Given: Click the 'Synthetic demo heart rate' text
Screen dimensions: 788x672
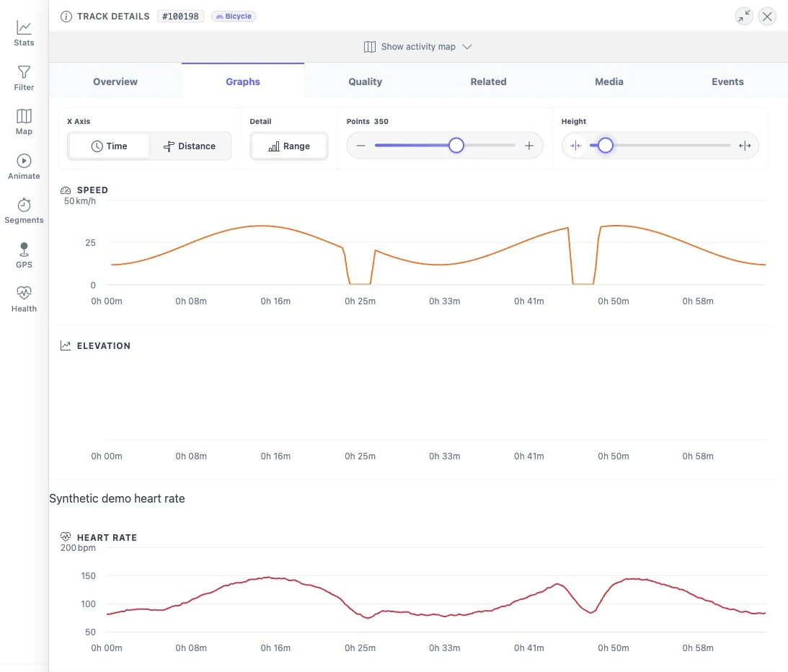Looking at the screenshot, I should (117, 499).
